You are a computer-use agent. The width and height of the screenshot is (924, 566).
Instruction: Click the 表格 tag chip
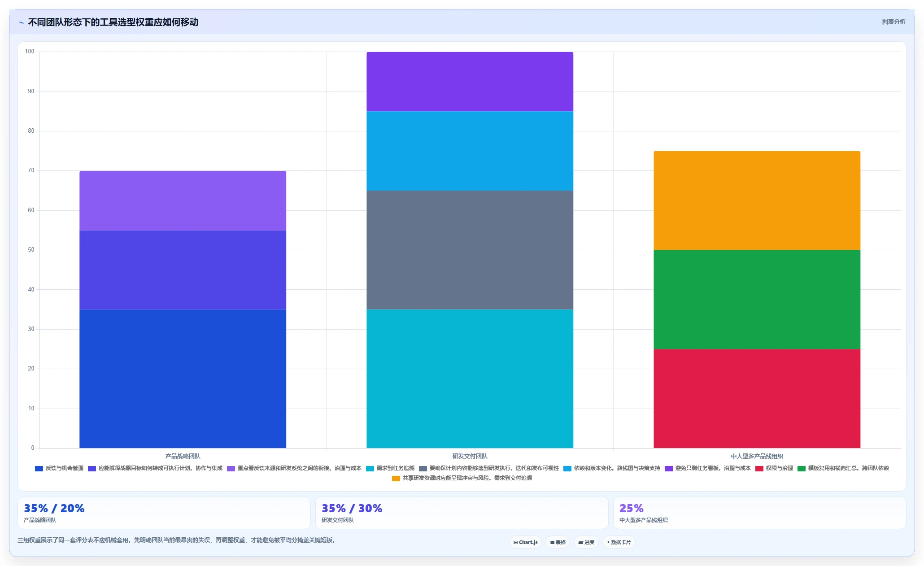point(558,542)
